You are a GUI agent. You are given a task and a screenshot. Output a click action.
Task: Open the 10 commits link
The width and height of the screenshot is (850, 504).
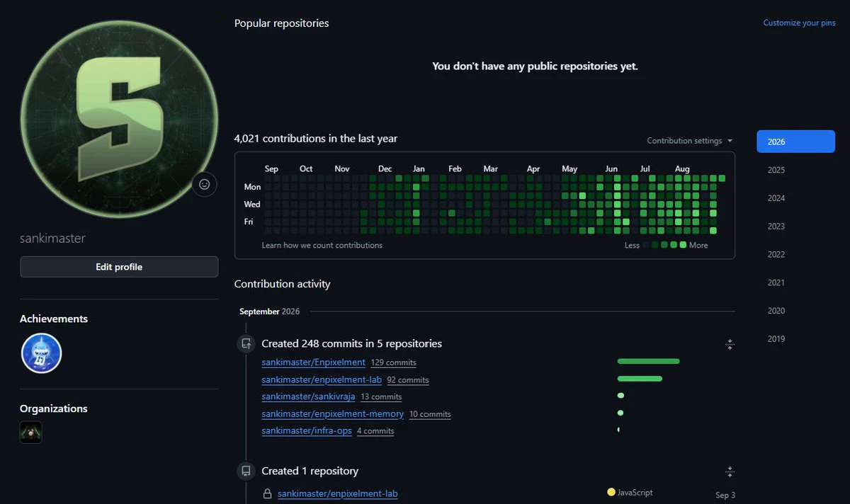click(430, 415)
